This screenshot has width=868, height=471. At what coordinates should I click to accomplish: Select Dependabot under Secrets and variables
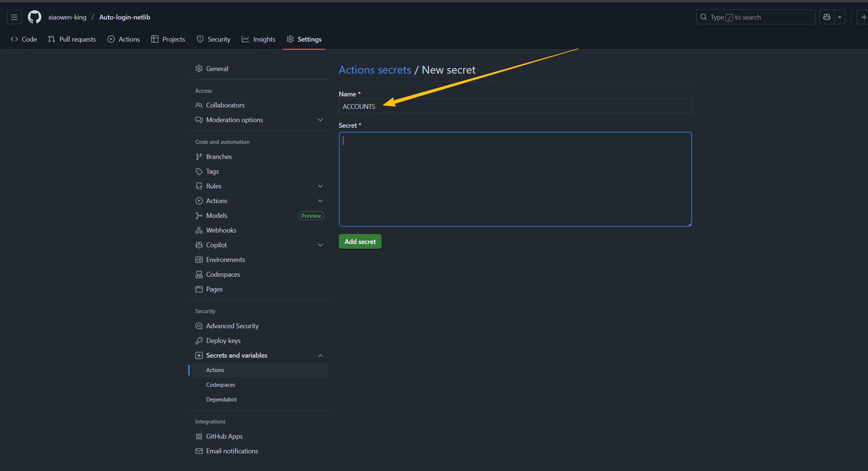coord(221,400)
